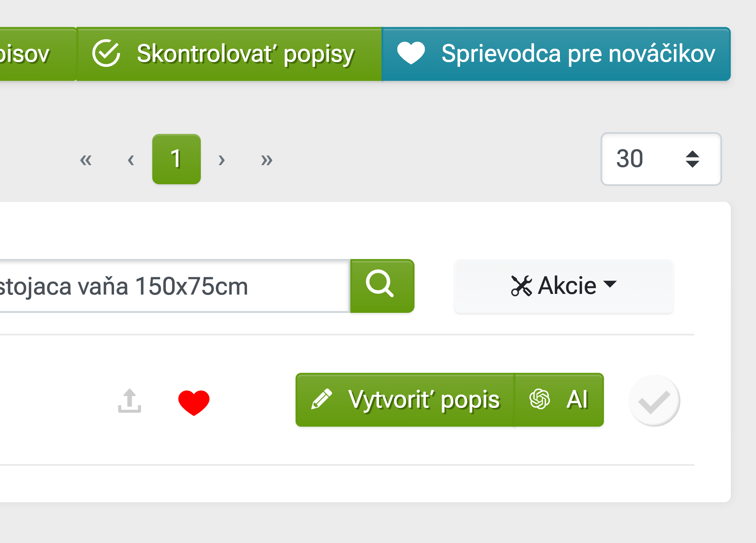Click the AI generation button
Image resolution: width=756 pixels, height=543 pixels.
(x=560, y=399)
